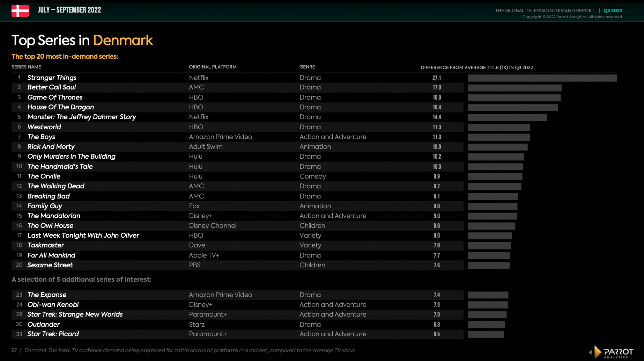The width and height of the screenshot is (644, 361).
Task: Click the Stranger Things demand bar
Action: pyautogui.click(x=542, y=78)
